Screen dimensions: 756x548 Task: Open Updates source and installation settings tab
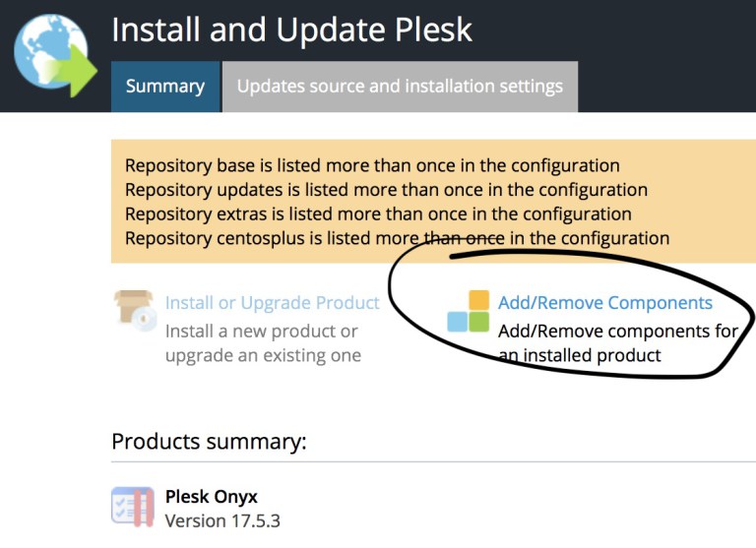point(400,87)
